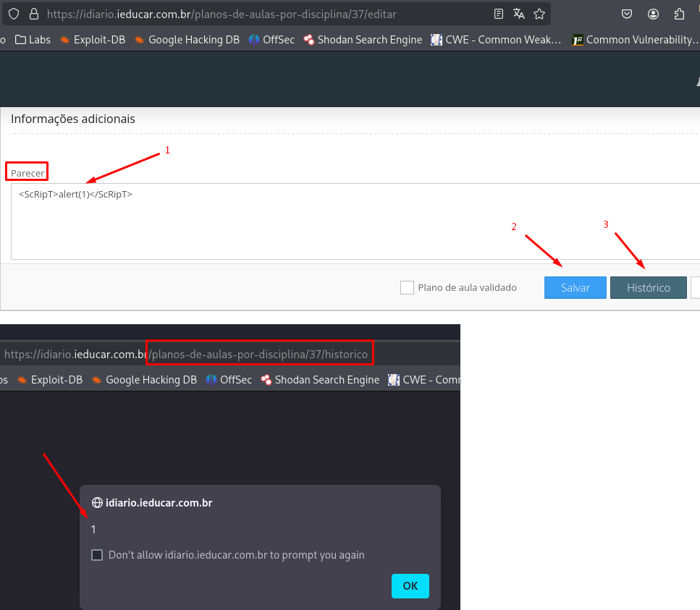Click the site security padlock icon

click(x=34, y=14)
